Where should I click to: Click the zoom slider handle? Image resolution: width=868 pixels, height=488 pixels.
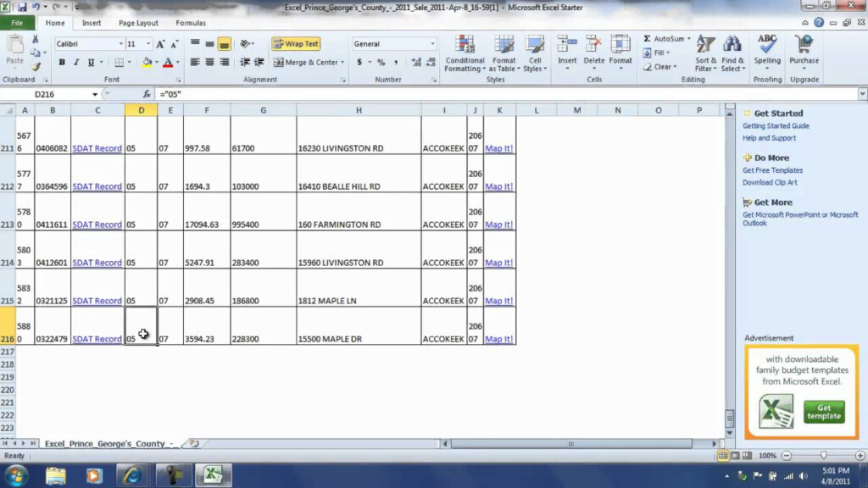(x=824, y=455)
